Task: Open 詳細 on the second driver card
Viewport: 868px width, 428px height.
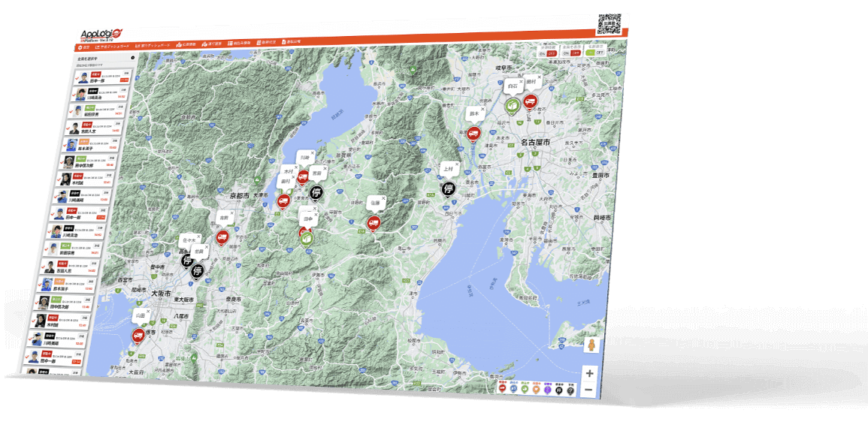Action: tap(123, 89)
